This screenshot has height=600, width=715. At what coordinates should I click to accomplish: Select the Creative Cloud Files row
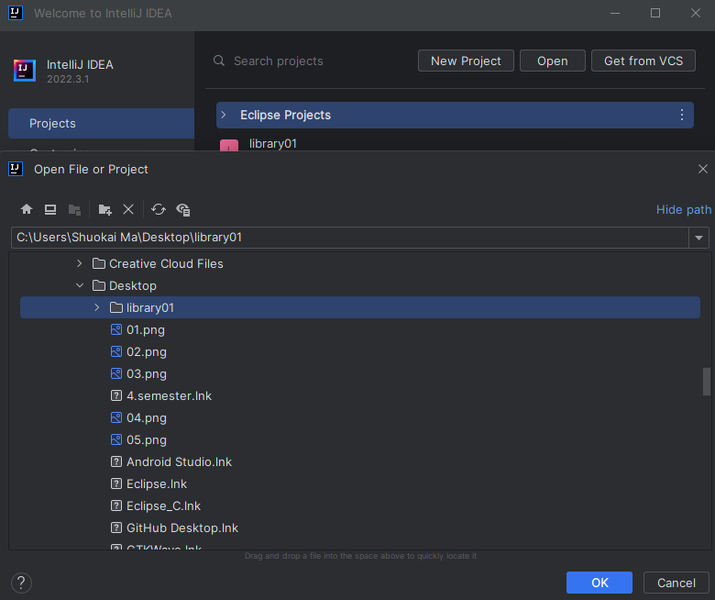[360, 264]
